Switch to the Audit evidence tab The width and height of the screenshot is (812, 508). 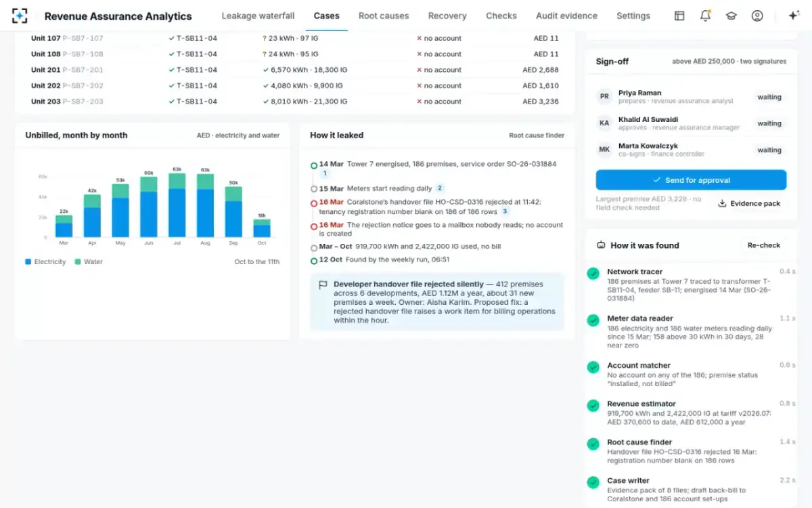click(x=566, y=16)
